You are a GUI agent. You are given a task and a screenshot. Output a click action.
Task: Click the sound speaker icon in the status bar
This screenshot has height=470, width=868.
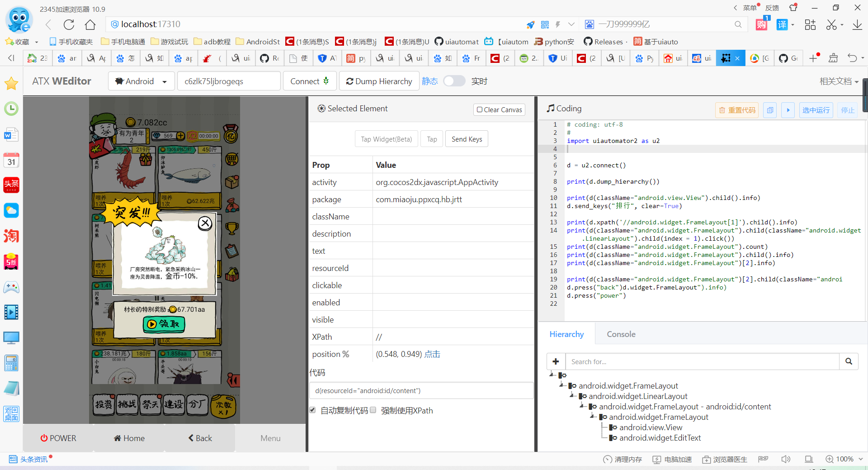click(786, 459)
